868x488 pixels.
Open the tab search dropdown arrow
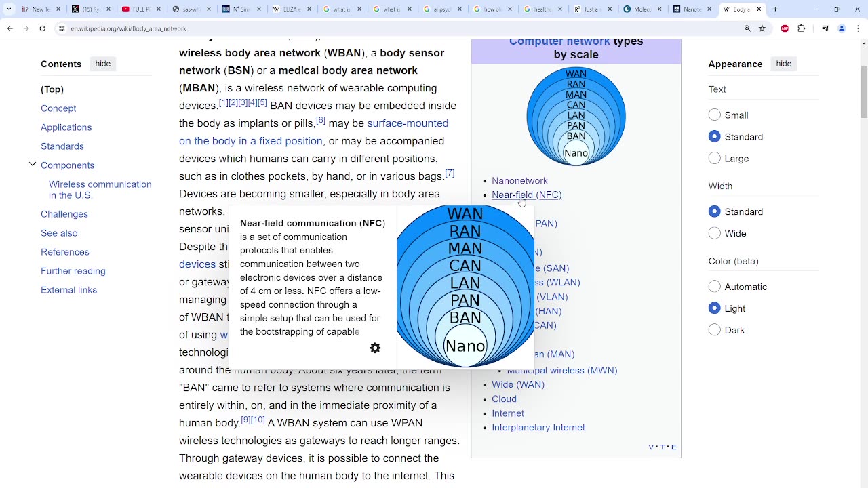click(x=9, y=9)
